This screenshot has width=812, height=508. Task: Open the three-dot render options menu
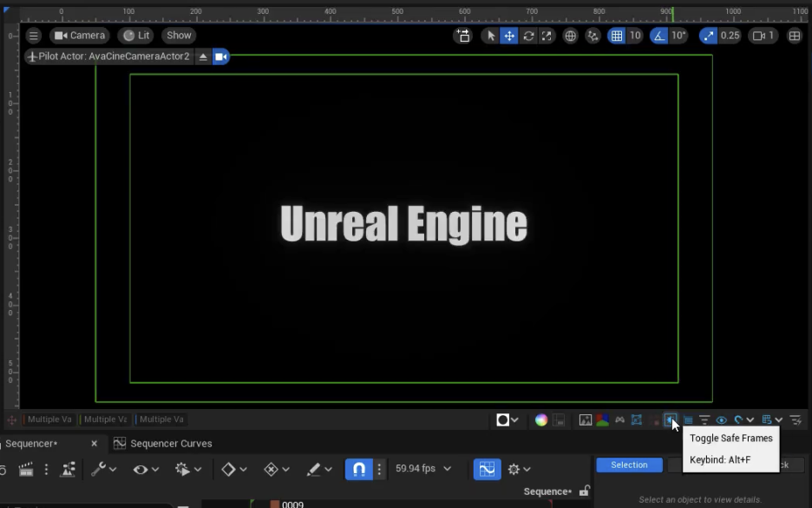click(x=46, y=470)
